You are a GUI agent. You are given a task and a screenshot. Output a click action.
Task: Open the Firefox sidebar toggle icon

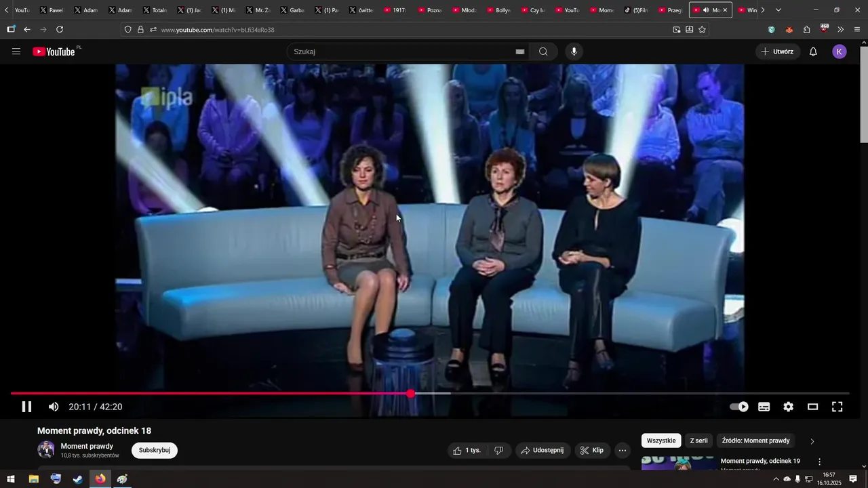point(11,30)
